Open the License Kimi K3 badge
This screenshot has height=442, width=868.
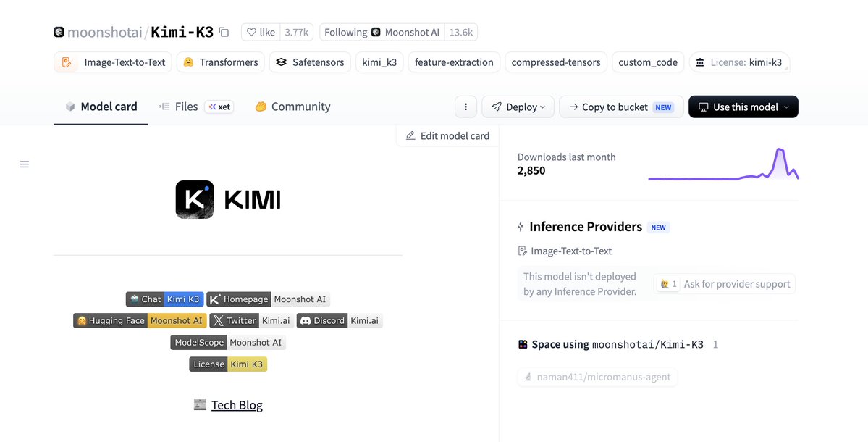click(x=228, y=364)
